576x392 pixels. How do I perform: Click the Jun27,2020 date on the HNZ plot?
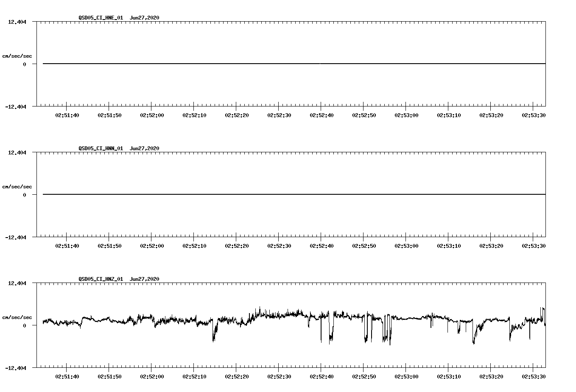pyautogui.click(x=145, y=279)
